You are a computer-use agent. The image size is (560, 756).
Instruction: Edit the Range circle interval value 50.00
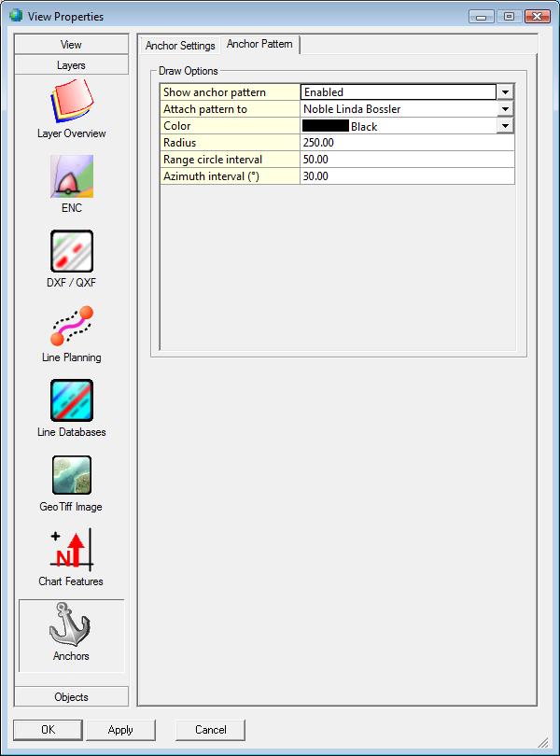407,160
